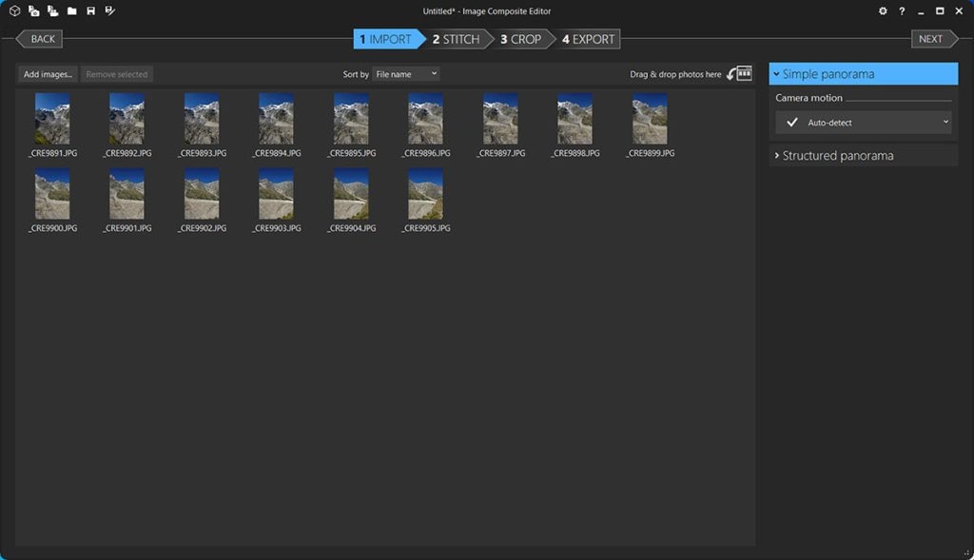Image resolution: width=974 pixels, height=560 pixels.
Task: Switch to the 3 CROP step
Action: tap(520, 39)
